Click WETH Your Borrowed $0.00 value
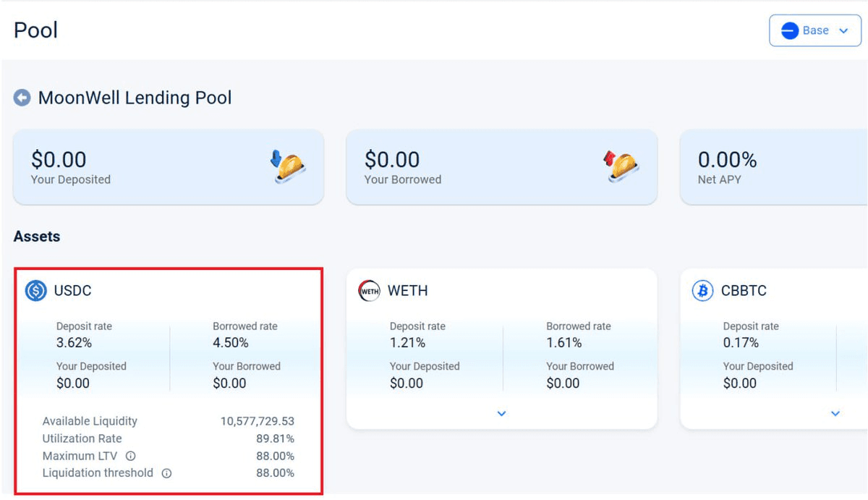868x500 pixels. 563,384
